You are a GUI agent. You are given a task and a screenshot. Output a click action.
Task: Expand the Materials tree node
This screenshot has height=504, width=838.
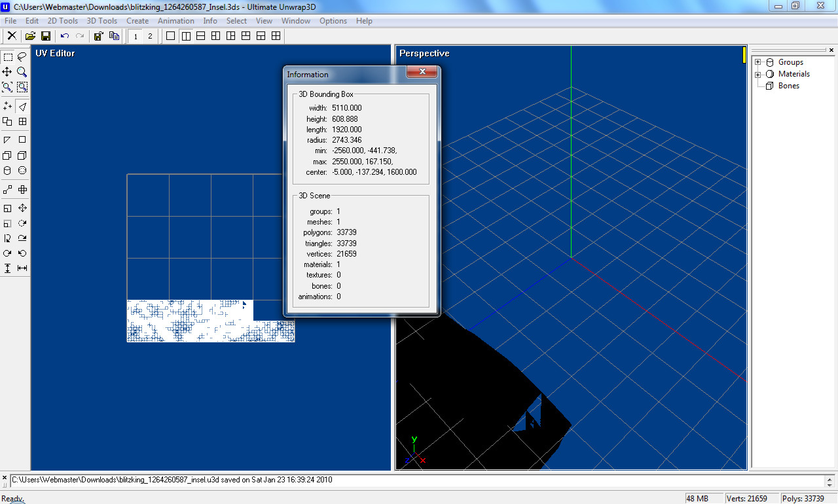point(758,74)
